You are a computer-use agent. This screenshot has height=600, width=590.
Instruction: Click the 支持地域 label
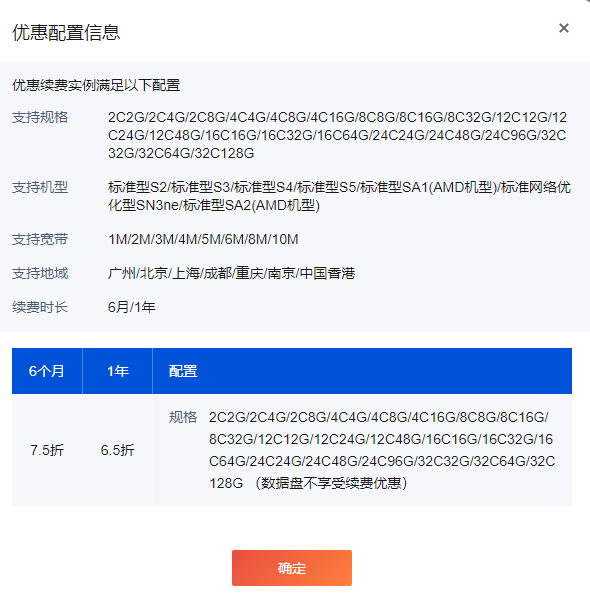click(40, 273)
